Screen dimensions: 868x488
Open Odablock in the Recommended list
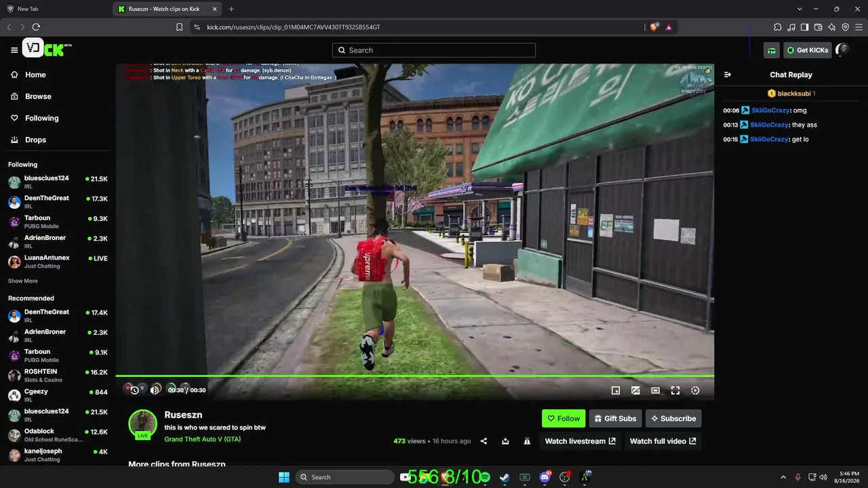pos(58,435)
